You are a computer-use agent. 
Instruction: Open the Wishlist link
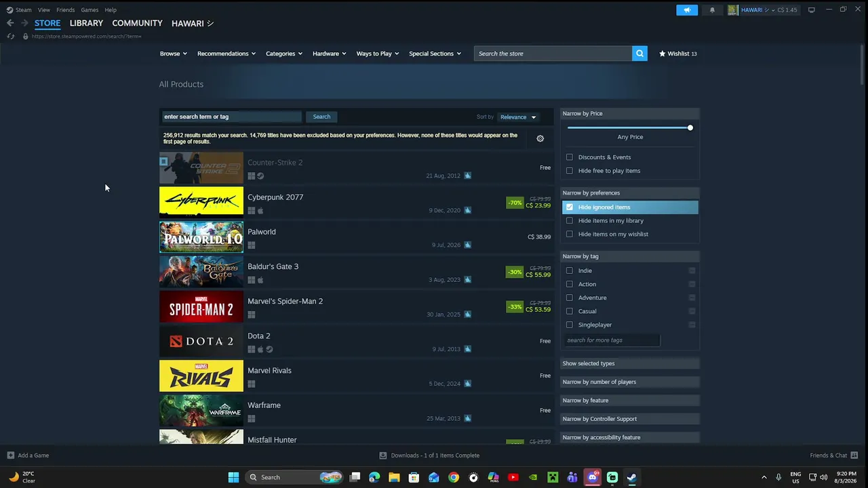click(x=678, y=54)
